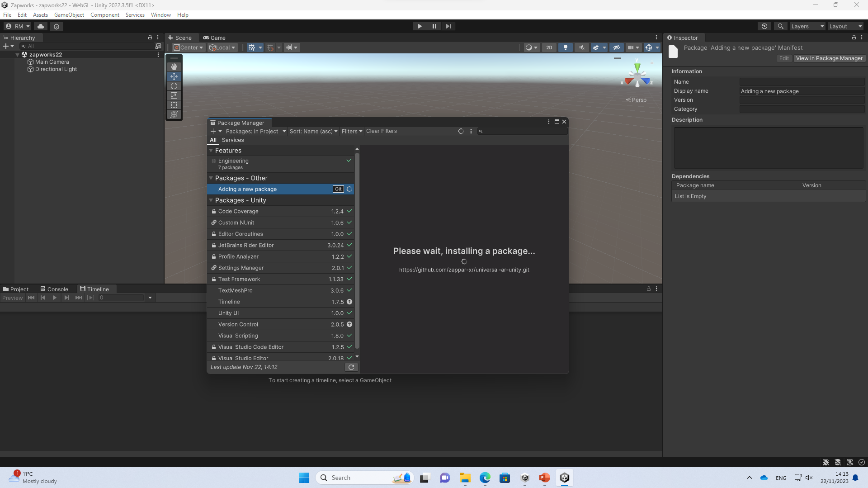Select the Rect tool
Viewport: 868px width, 488px height.
174,105
